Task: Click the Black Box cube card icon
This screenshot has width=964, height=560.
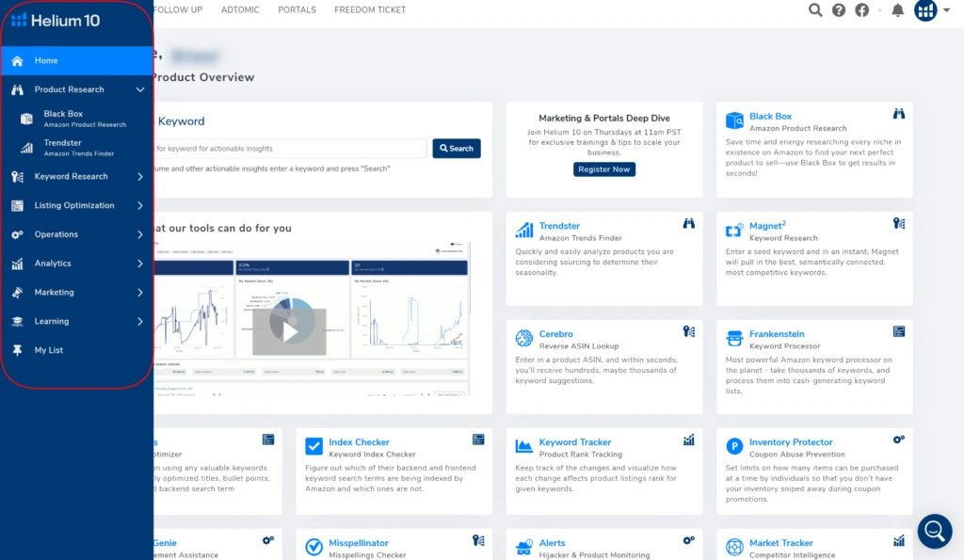Action: tap(734, 120)
